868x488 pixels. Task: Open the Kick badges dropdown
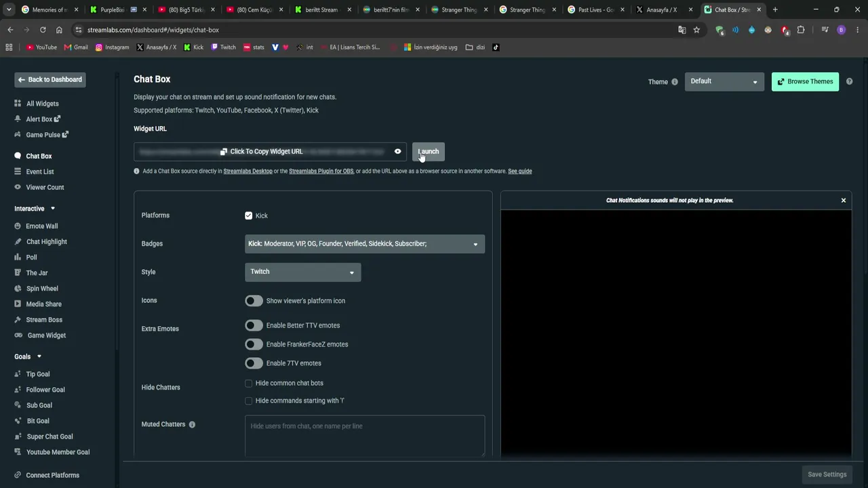click(365, 244)
